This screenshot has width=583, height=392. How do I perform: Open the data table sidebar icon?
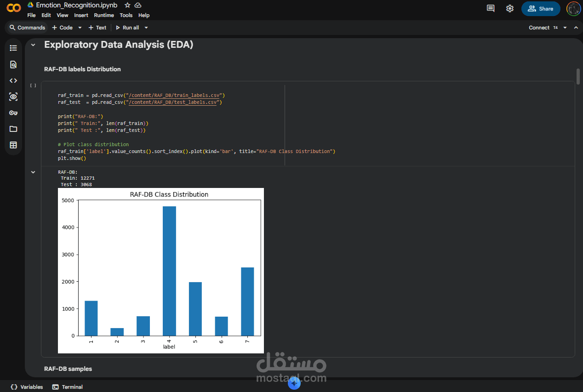point(13,145)
